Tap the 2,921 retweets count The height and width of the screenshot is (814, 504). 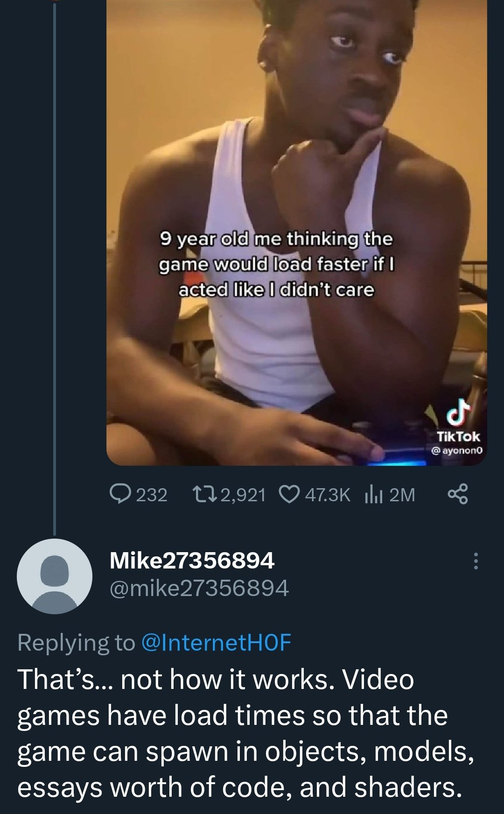point(243,495)
